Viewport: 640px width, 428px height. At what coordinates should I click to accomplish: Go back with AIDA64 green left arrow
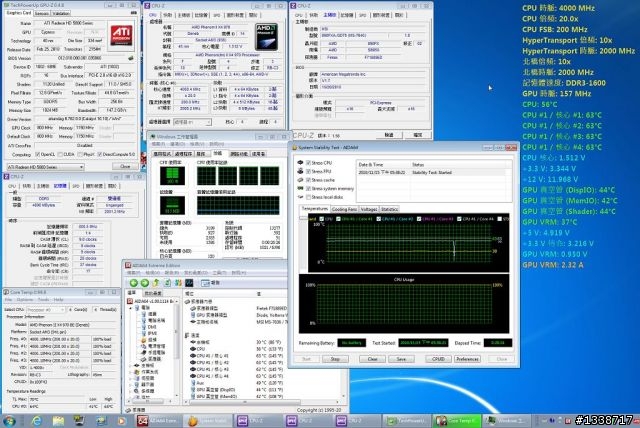click(133, 283)
